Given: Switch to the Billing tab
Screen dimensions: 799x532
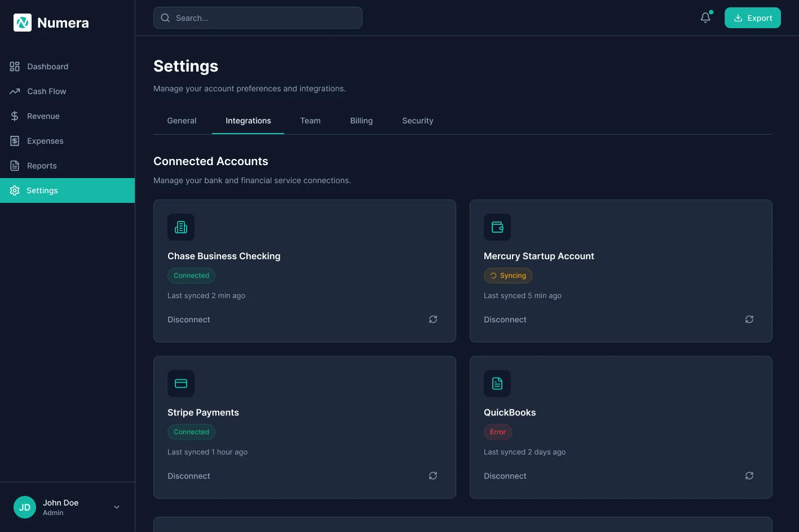Looking at the screenshot, I should [x=361, y=121].
